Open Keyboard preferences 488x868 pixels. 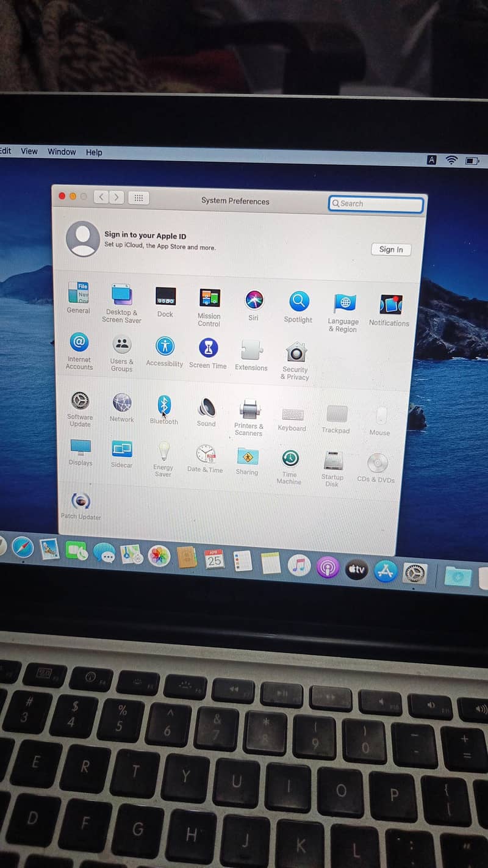point(292,418)
